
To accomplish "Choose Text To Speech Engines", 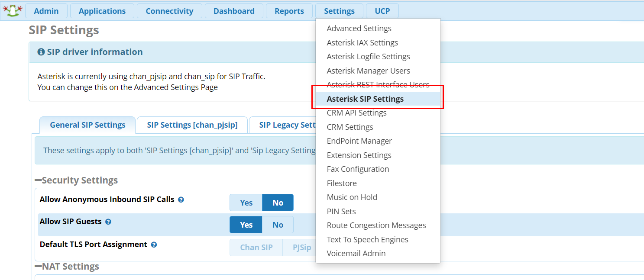I will coord(378,240).
